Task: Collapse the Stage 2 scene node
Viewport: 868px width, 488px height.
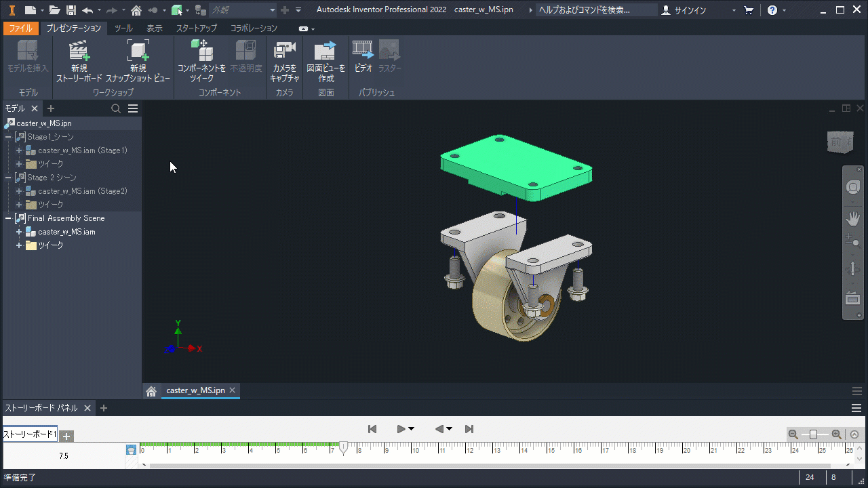Action: [8, 178]
